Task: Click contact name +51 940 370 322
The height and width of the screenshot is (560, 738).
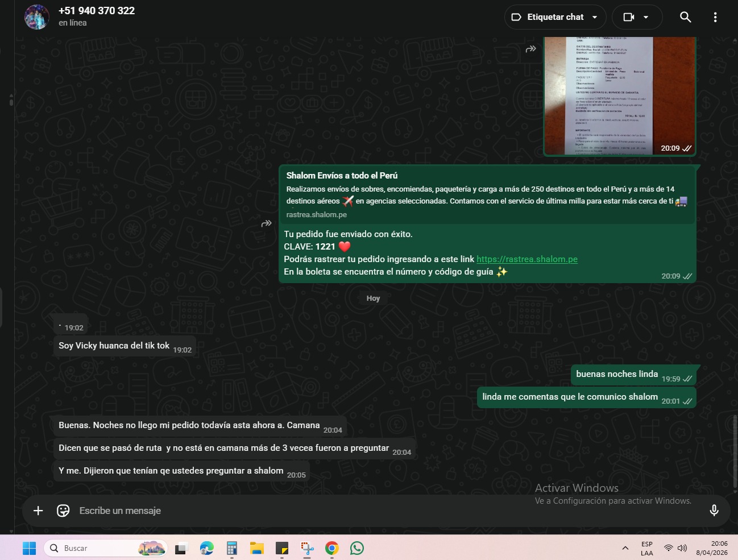Action: point(97,11)
